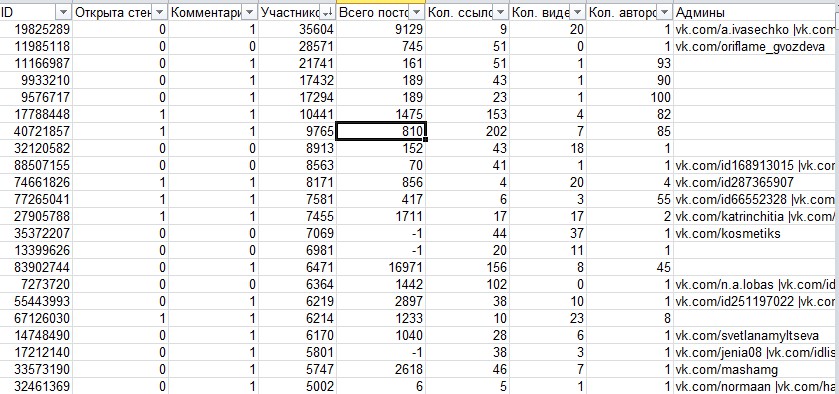
Task: Select links count cell showing 156
Action: 467,267
